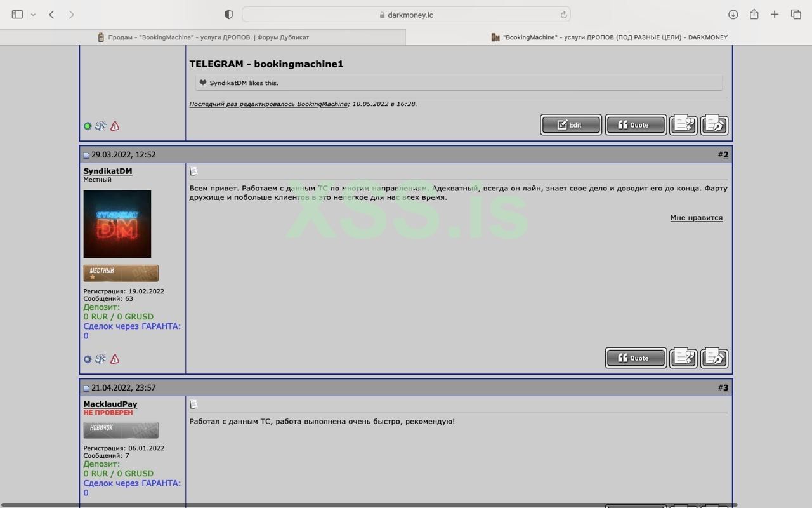812x508 pixels.
Task: Click "Сделок через ГАРАНТА:" under MacklaudPay
Action: click(132, 483)
